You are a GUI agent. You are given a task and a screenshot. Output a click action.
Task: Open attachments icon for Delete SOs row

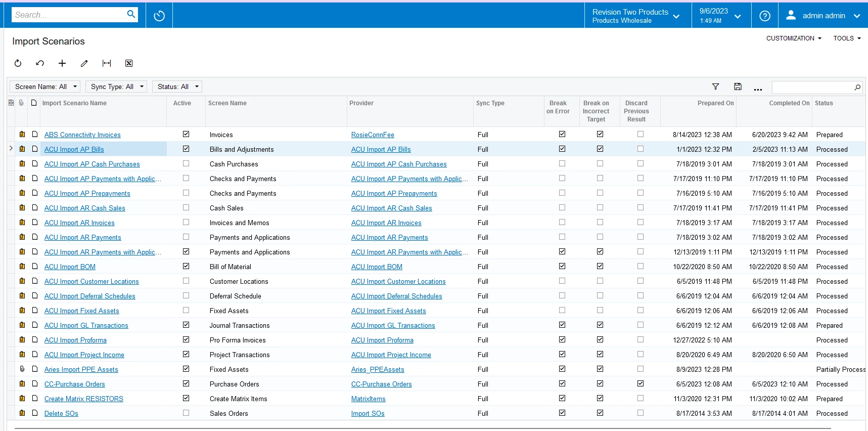22,413
